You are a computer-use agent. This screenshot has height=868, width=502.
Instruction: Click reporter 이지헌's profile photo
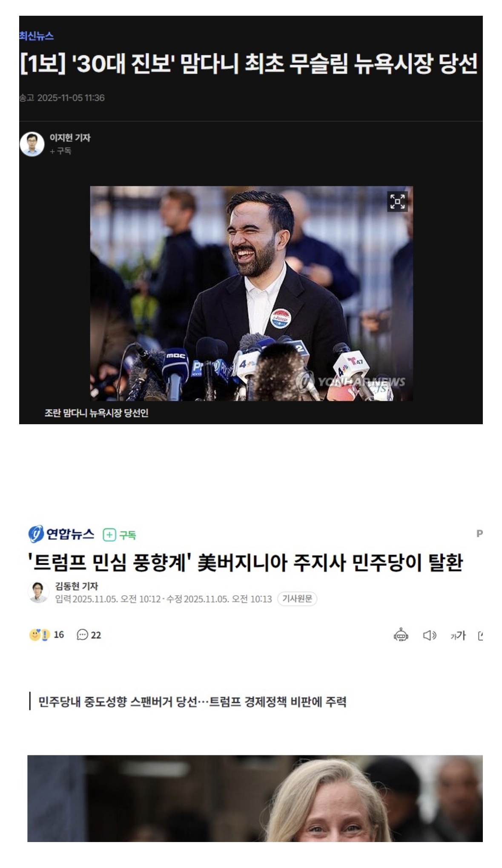(32, 144)
